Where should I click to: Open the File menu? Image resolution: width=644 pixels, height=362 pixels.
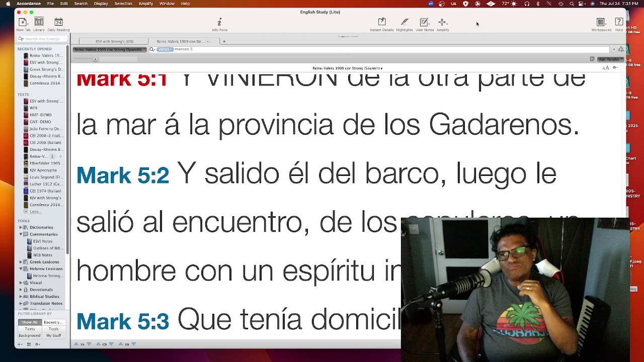pos(50,4)
